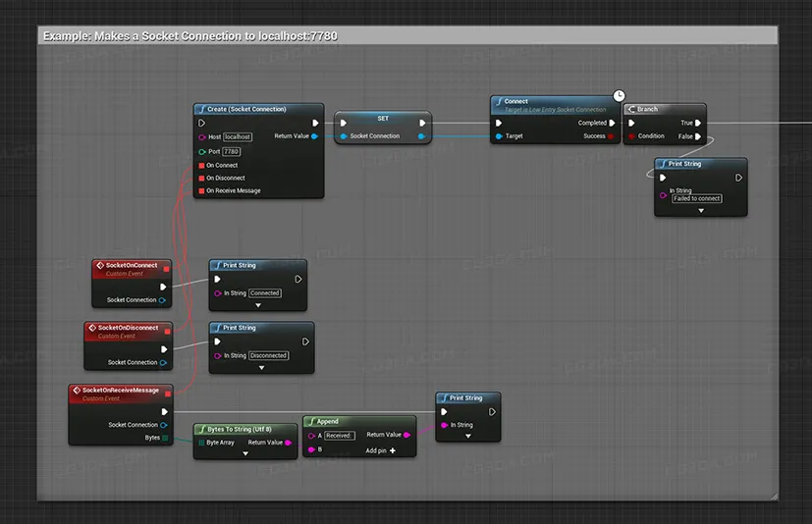Click the Completed exec pin on Connect
Image resolution: width=812 pixels, height=524 pixels.
(612, 123)
